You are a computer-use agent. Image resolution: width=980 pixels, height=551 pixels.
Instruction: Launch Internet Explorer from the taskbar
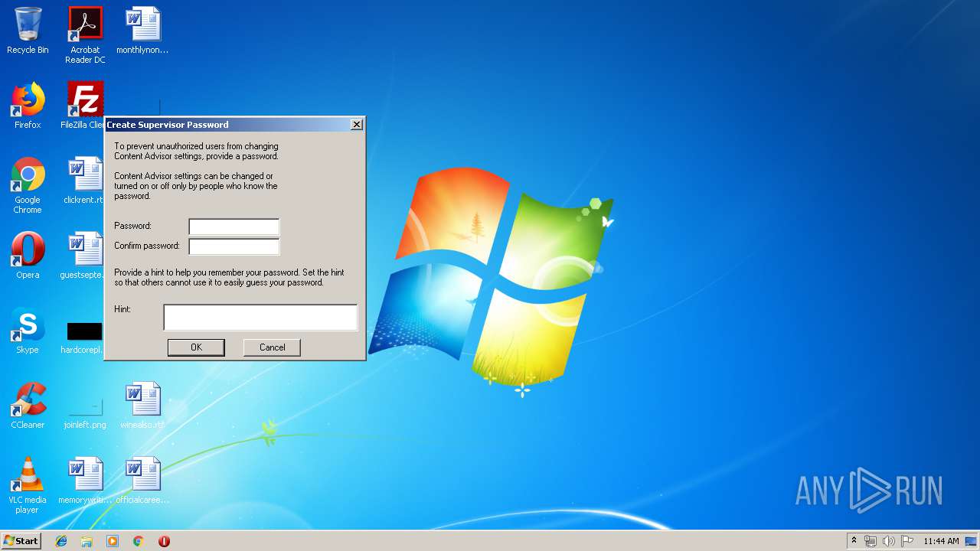(61, 541)
